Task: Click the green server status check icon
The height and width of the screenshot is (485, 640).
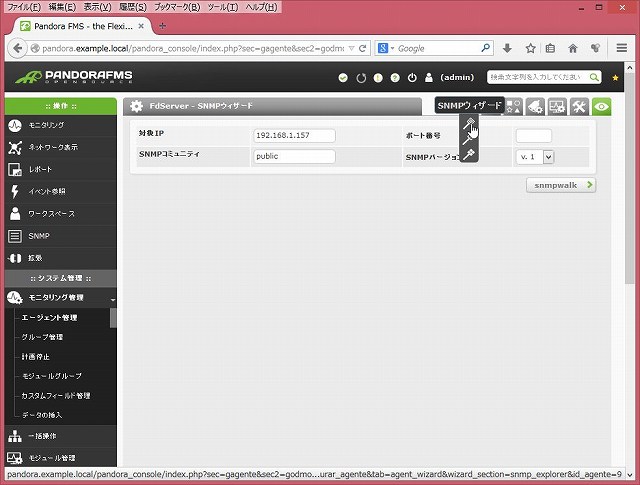Action: pos(343,78)
